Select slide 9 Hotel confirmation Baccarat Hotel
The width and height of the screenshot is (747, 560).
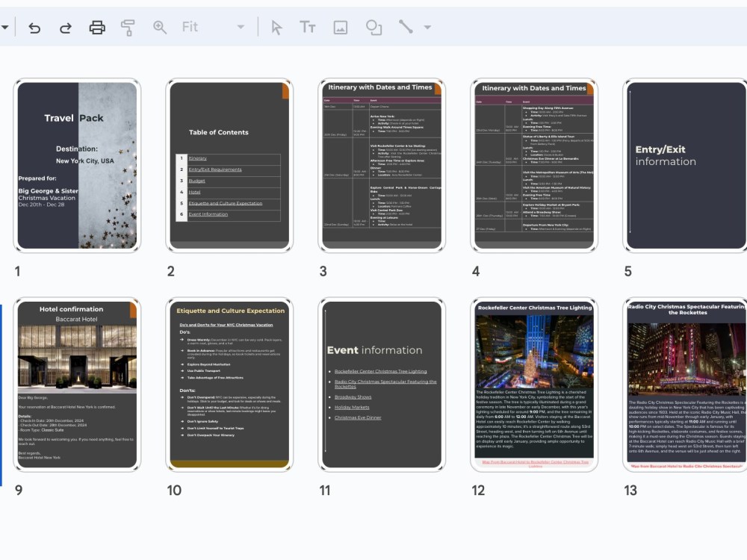(x=77, y=385)
